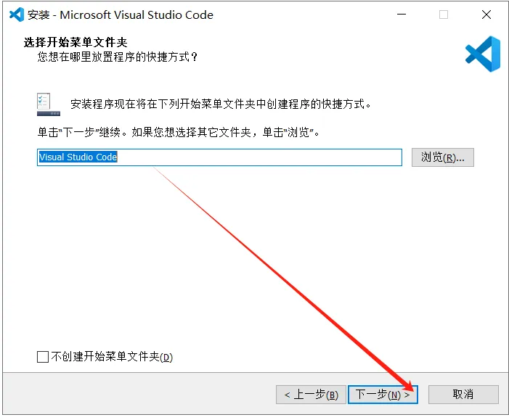Minimize the installer window
Viewport: 509px width, 420px height.
[x=402, y=15]
